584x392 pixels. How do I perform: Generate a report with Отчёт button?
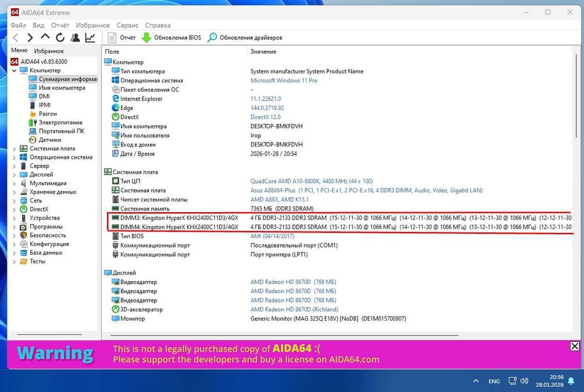[122, 37]
